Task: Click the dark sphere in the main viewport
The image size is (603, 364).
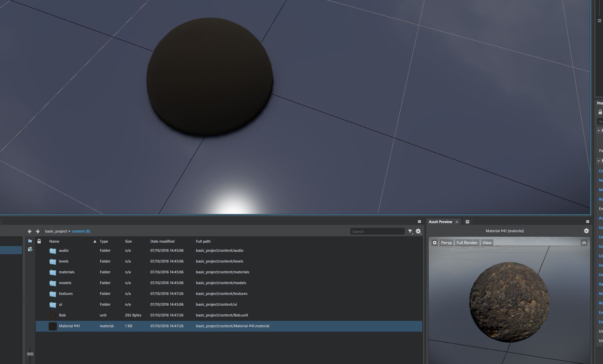Action: (209, 77)
